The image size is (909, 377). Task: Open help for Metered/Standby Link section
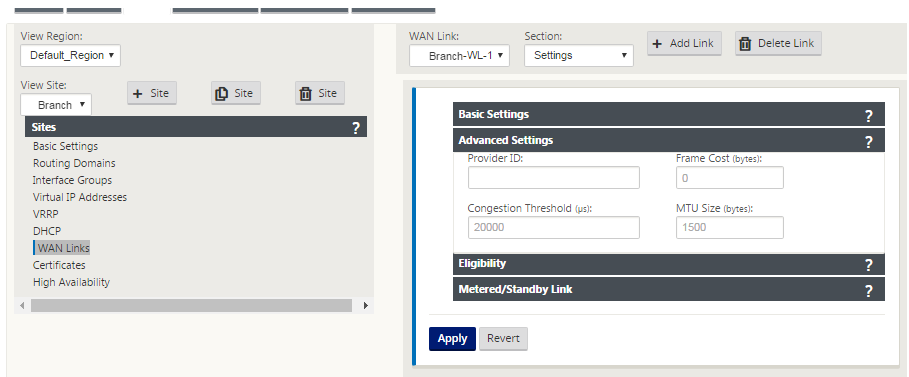click(868, 290)
